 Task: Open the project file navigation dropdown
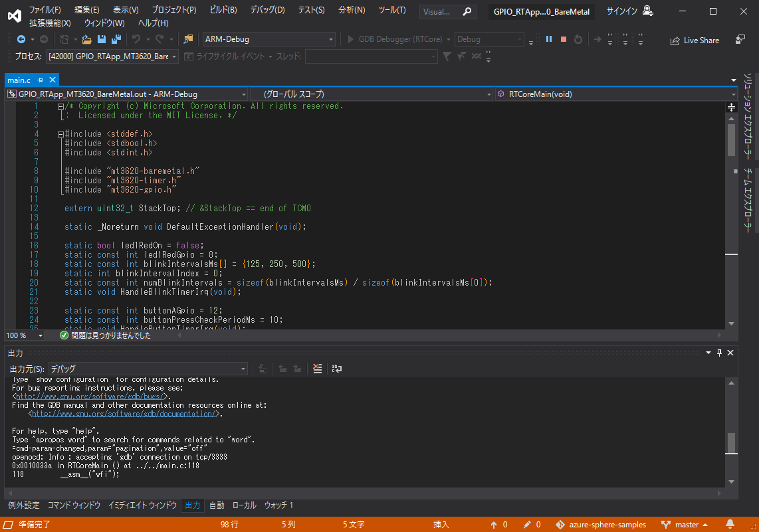pos(127,94)
